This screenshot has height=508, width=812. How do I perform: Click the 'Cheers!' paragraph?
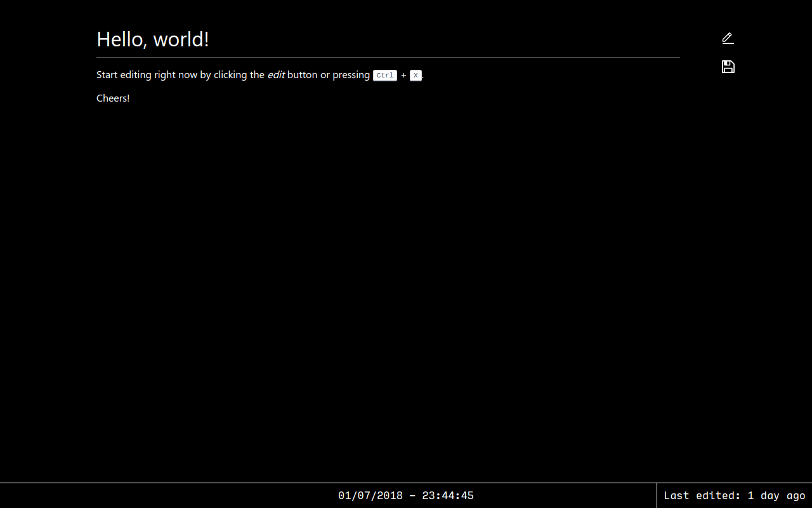113,98
